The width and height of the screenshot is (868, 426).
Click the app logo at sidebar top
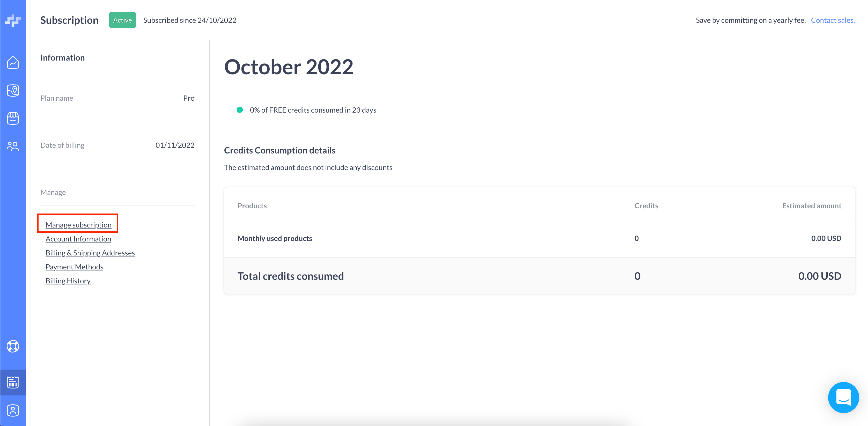tap(13, 20)
